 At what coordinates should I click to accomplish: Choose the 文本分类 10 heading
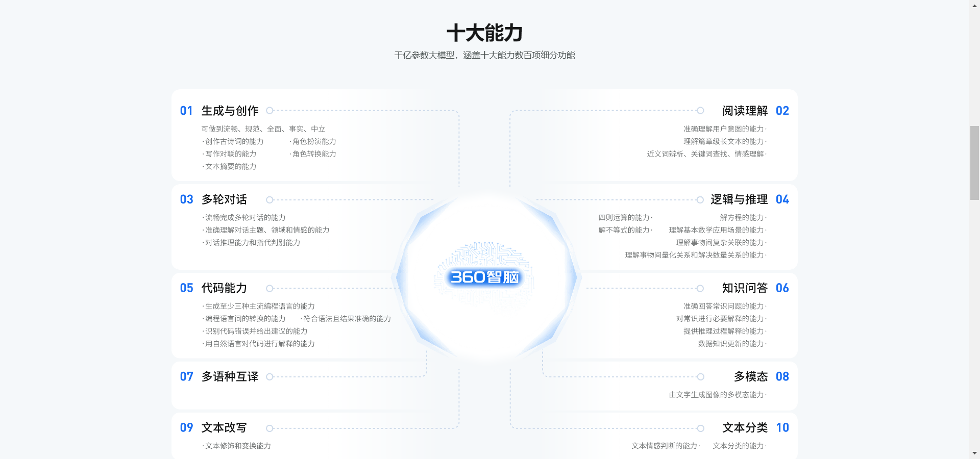755,428
